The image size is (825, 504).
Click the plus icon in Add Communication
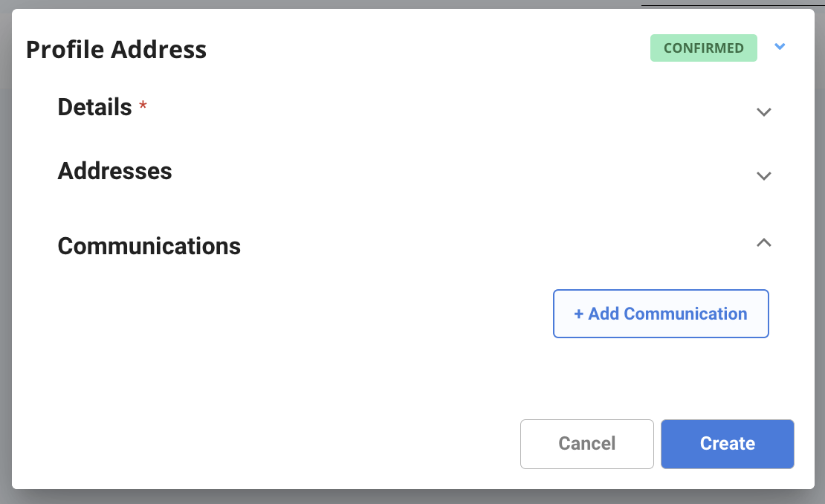(x=578, y=314)
